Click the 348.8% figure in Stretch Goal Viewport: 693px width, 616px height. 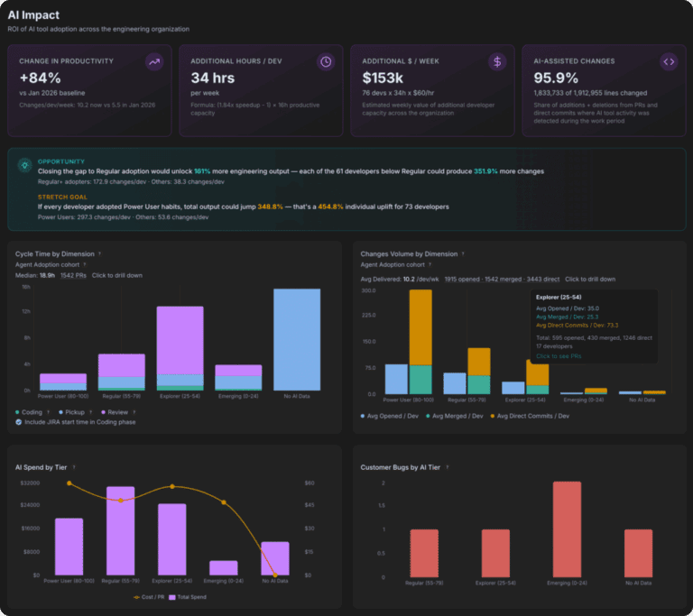(270, 207)
